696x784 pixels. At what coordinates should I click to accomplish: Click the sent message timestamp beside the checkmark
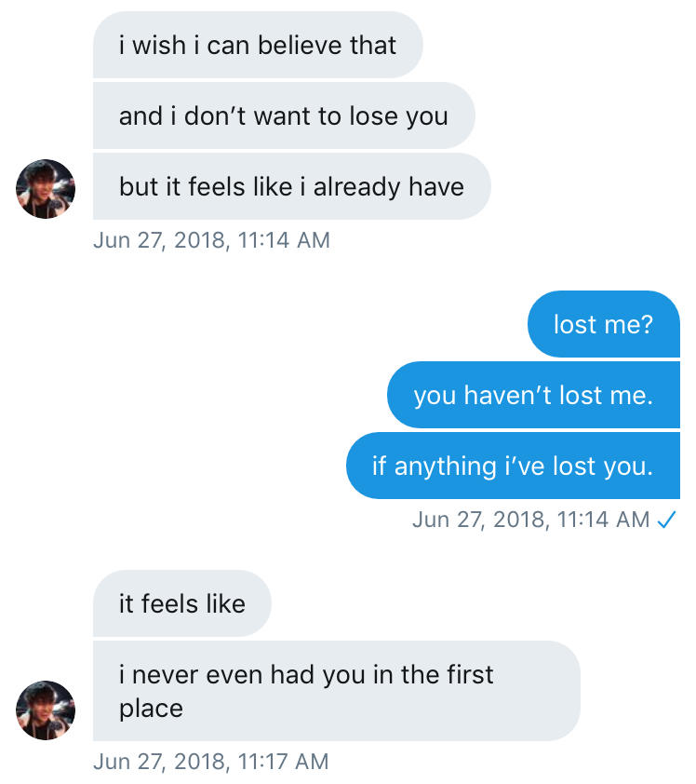[x=530, y=520]
